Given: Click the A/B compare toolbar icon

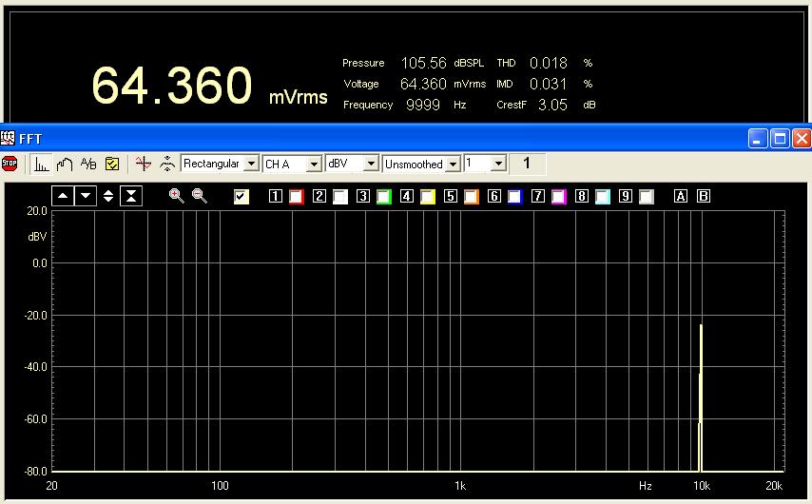Looking at the screenshot, I should coord(88,164).
